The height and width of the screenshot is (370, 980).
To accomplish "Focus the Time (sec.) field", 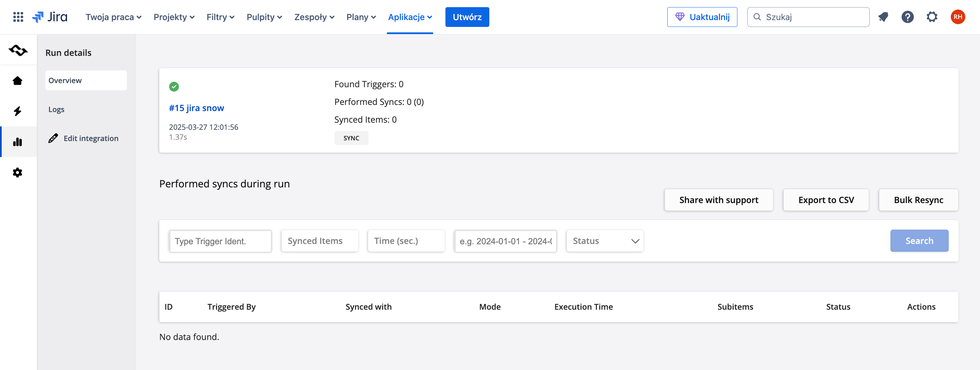I will [x=406, y=241].
